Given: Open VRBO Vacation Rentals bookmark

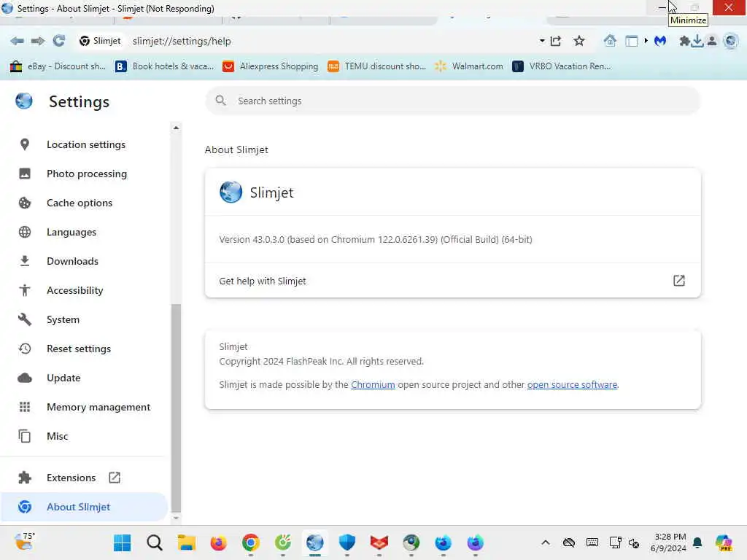Looking at the screenshot, I should pos(561,66).
